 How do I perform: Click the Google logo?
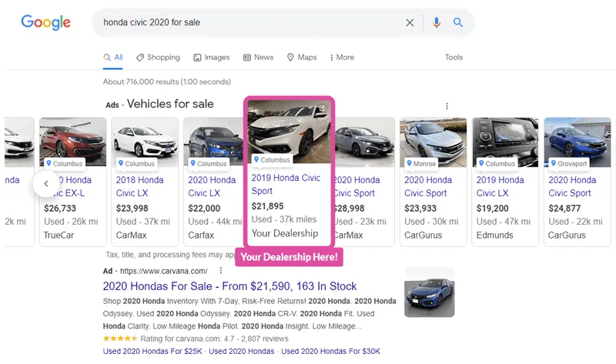(x=46, y=22)
